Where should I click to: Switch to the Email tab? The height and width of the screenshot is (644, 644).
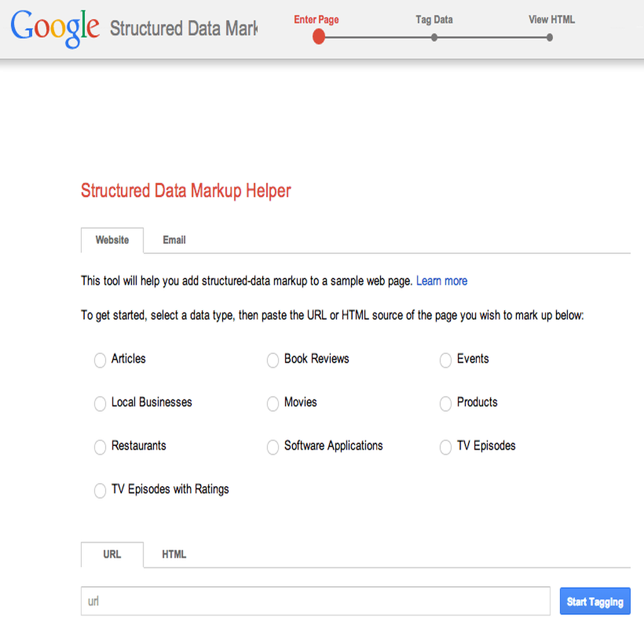(174, 240)
